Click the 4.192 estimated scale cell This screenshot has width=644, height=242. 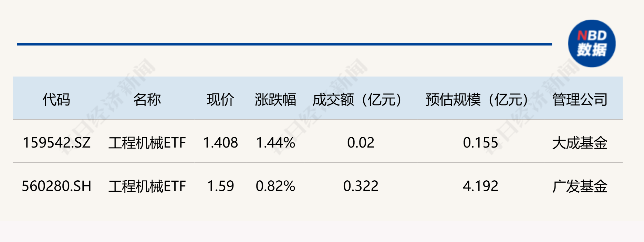(x=480, y=186)
